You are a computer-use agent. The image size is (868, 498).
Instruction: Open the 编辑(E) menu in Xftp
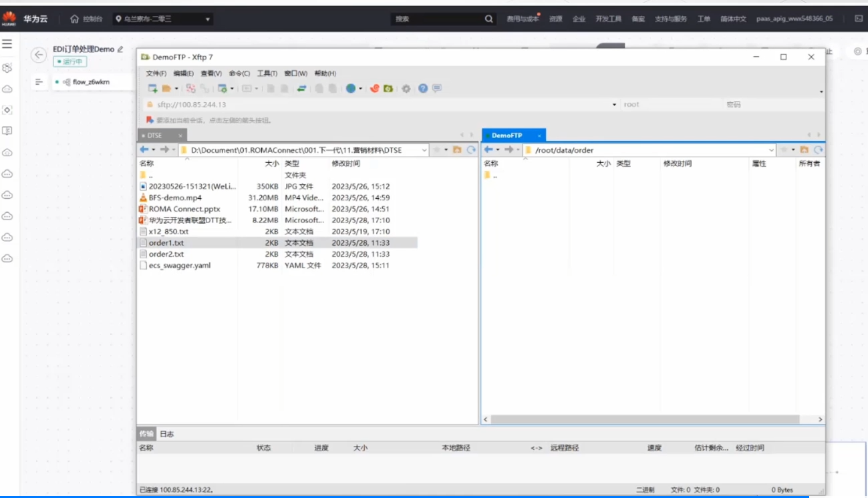(x=184, y=73)
